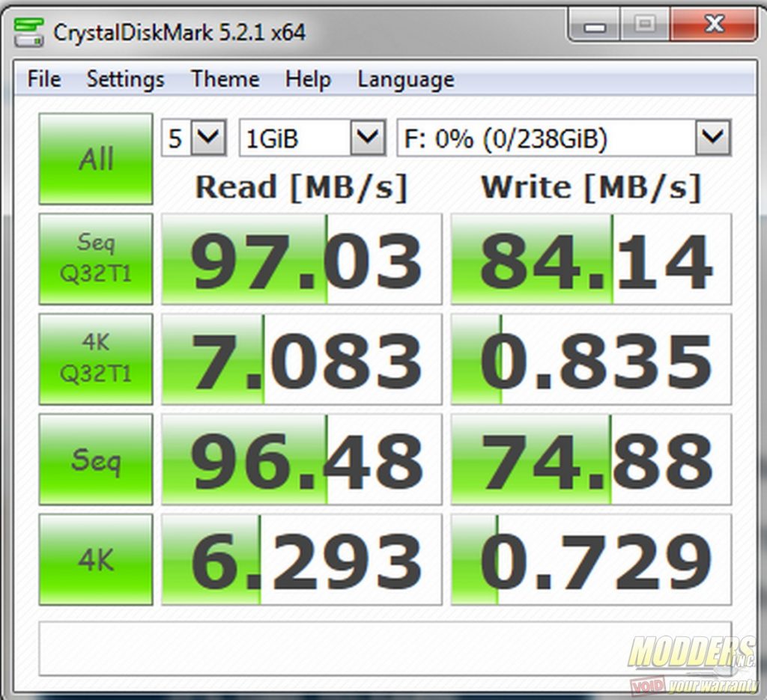Start the 4K Q32T1 test

(96, 359)
